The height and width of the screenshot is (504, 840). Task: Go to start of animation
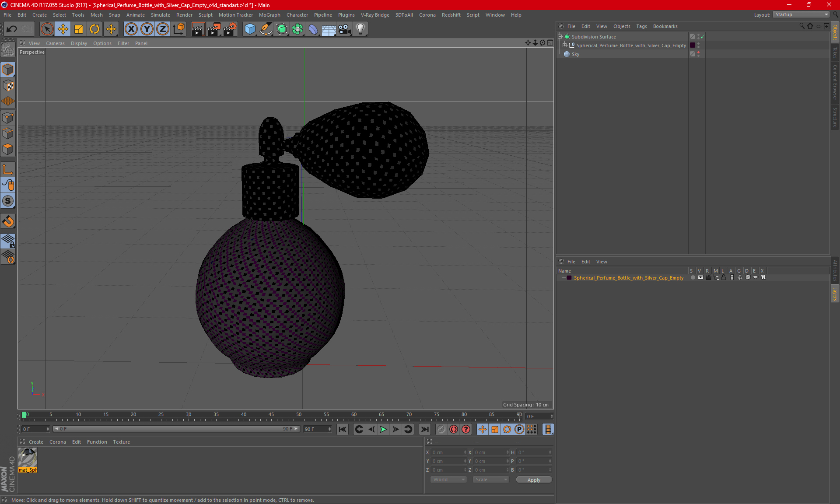coord(343,429)
